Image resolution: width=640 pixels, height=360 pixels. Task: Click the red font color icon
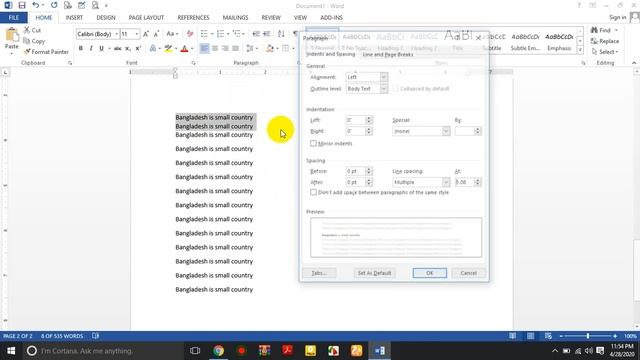(184, 49)
